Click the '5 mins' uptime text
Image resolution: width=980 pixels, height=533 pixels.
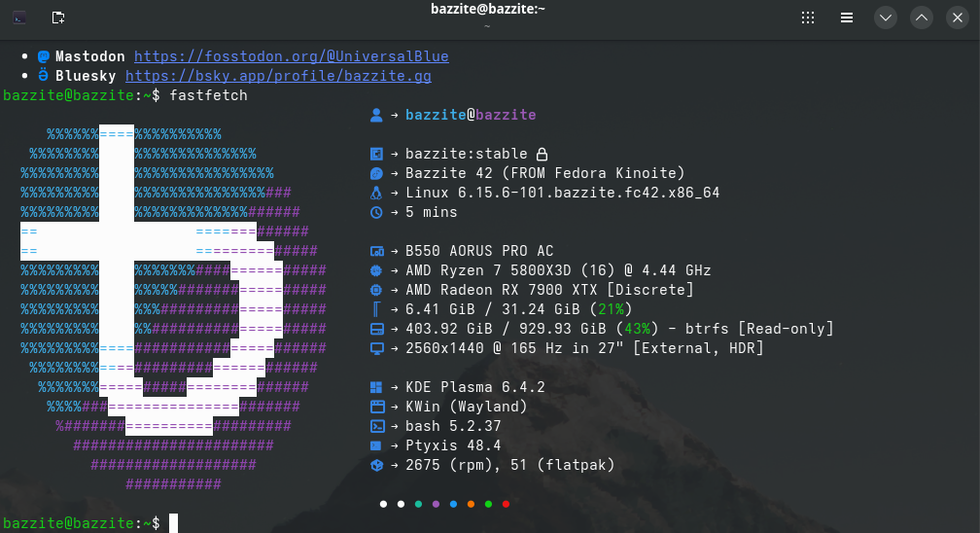[432, 212]
